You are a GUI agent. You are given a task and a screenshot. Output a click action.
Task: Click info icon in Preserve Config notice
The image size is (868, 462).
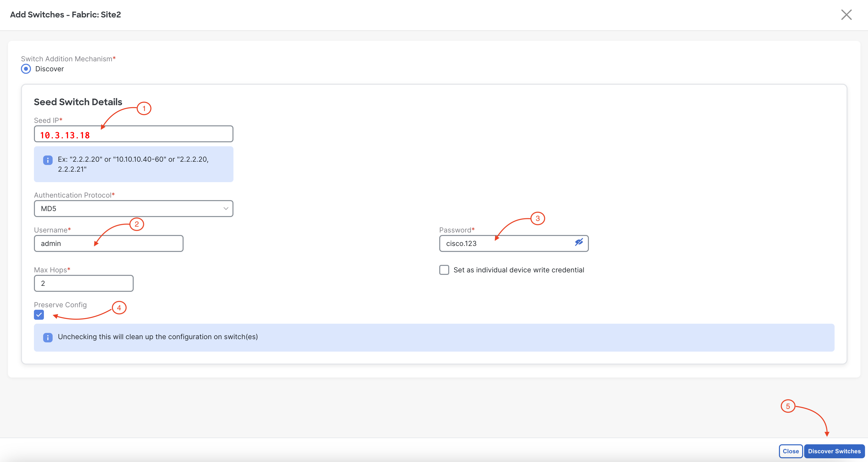[48, 337]
